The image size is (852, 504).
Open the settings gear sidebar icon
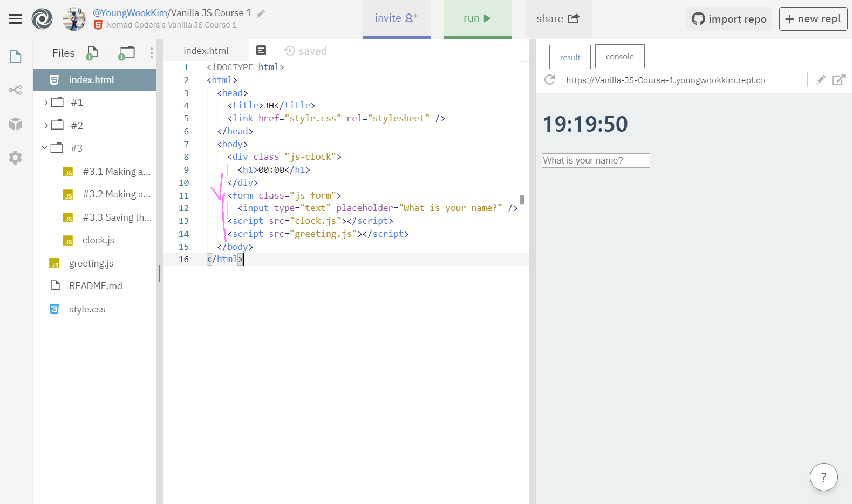(16, 157)
